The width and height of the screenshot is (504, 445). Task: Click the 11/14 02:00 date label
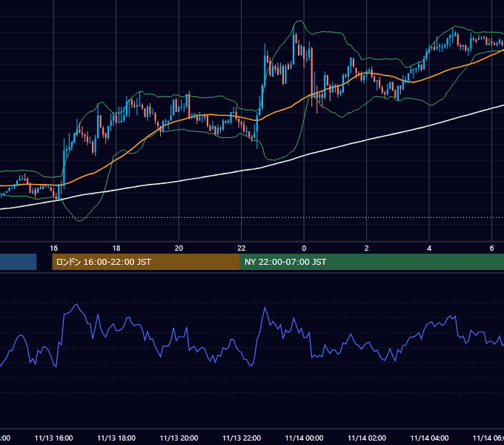(367, 438)
